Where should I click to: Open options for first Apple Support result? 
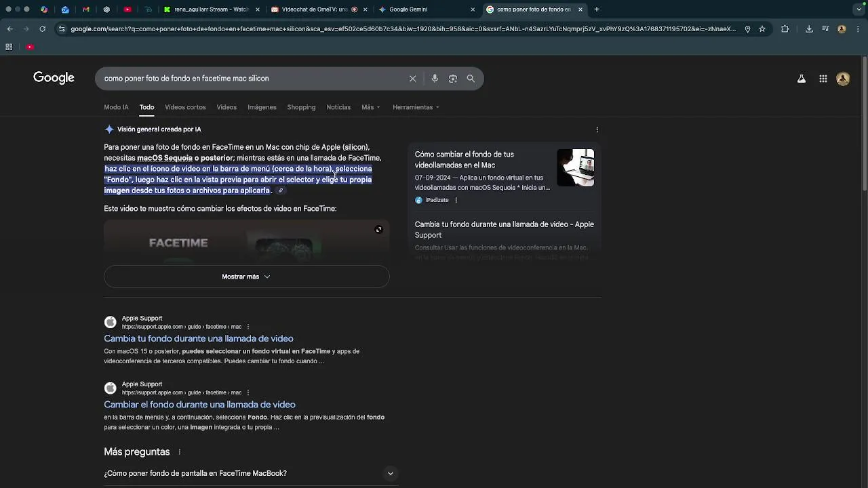click(x=248, y=327)
